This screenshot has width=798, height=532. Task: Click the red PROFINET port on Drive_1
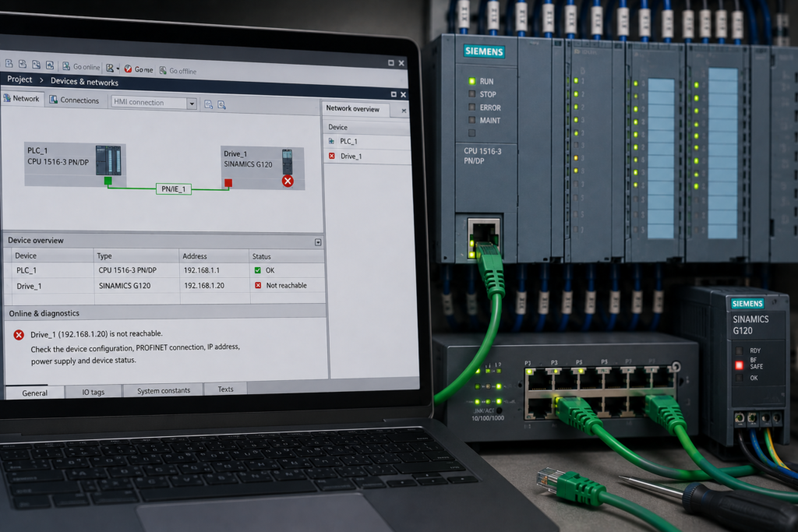[x=228, y=182]
